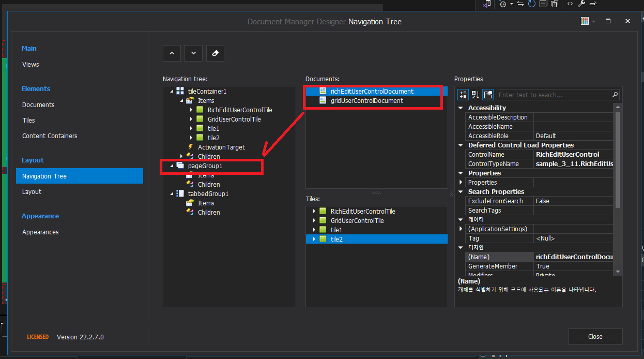Screen dimensions: 644x359
Task: Expand GridUserControlTile in Navigation tree
Action: click(191, 119)
